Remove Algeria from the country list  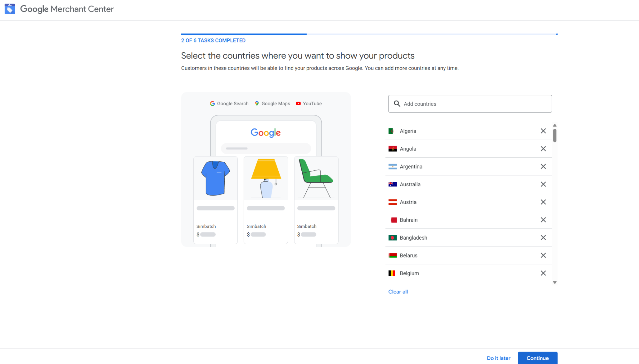pyautogui.click(x=543, y=131)
